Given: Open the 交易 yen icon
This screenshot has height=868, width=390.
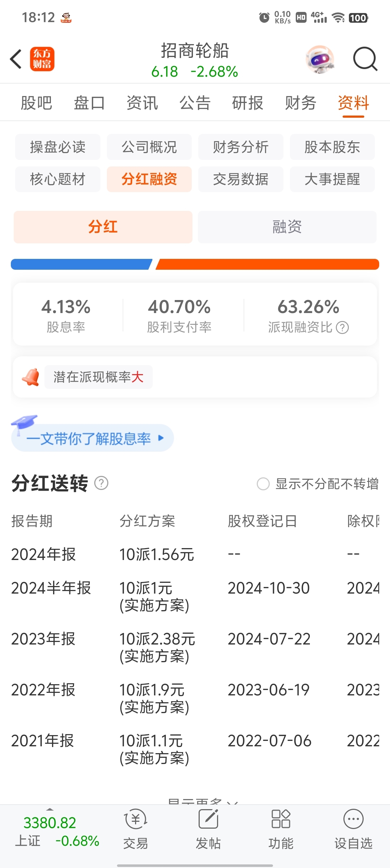Looking at the screenshot, I should [136, 819].
